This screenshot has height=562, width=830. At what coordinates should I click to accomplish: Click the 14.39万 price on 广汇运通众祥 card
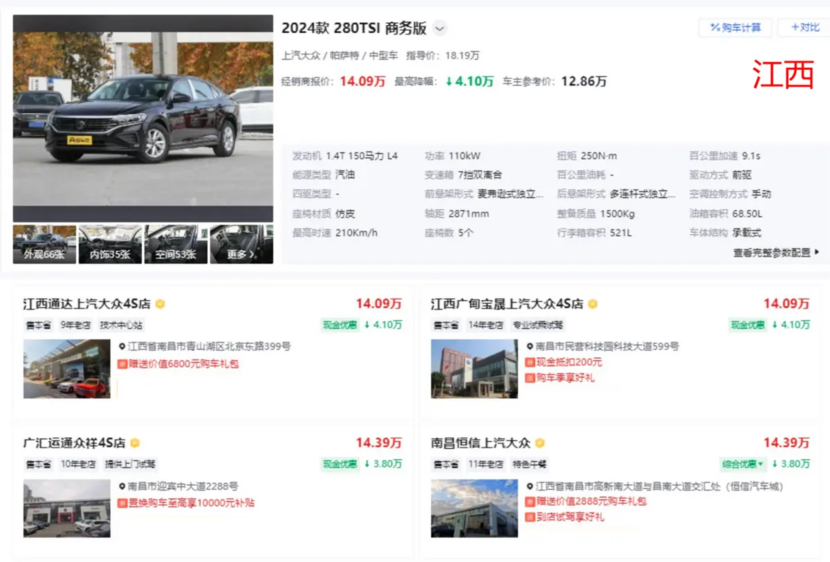pyautogui.click(x=378, y=442)
